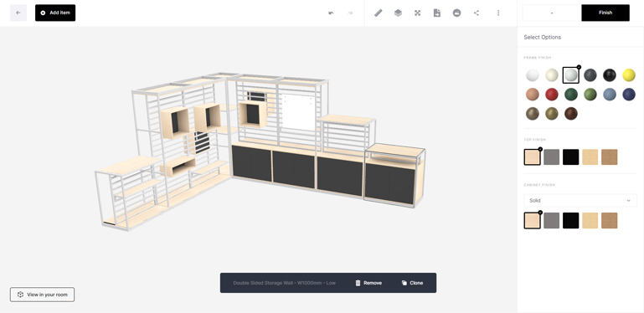Image resolution: width=644 pixels, height=313 pixels.
Task: Click the fit-to-screen expand icon
Action: coord(417,13)
